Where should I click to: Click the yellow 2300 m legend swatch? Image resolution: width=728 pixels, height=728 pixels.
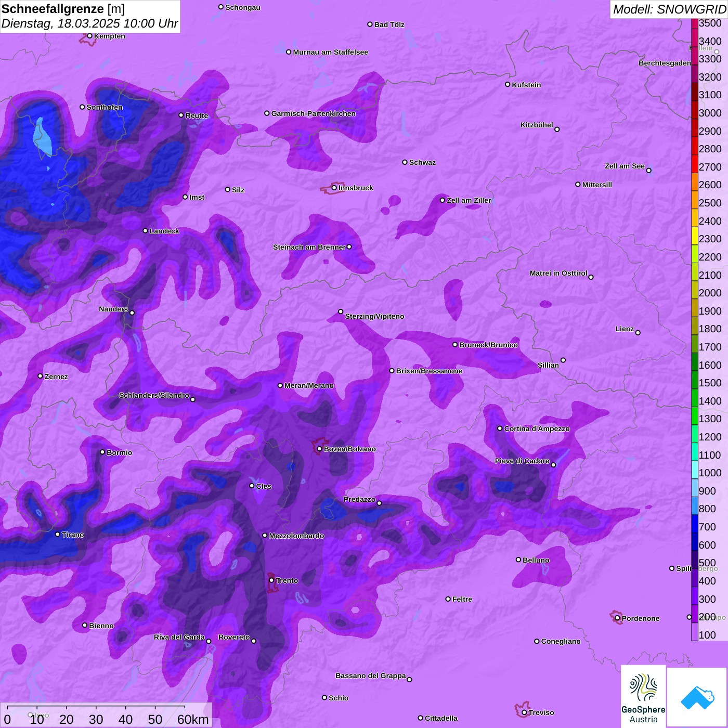(x=695, y=236)
